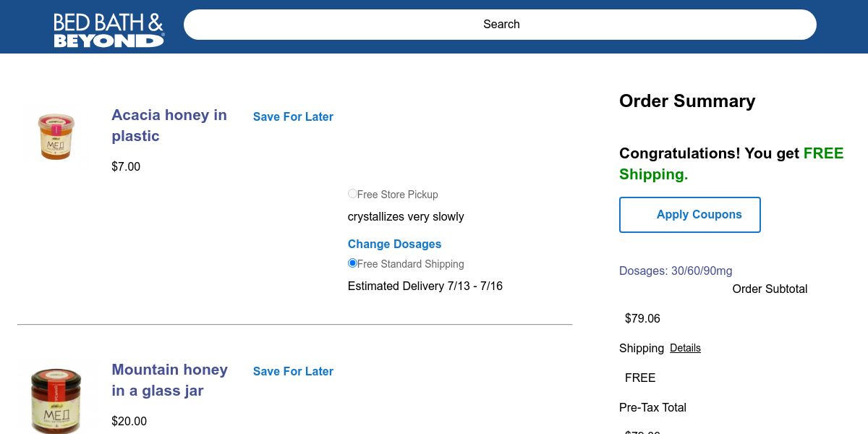The image size is (868, 434).
Task: Click the Dosages: 30/60/90mg text
Action: [x=676, y=271]
